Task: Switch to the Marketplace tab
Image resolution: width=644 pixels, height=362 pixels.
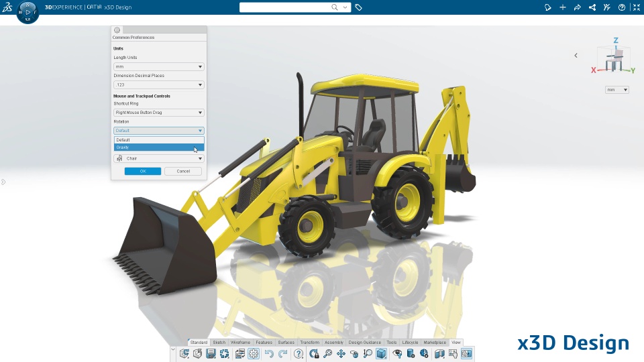Action: coord(435,343)
